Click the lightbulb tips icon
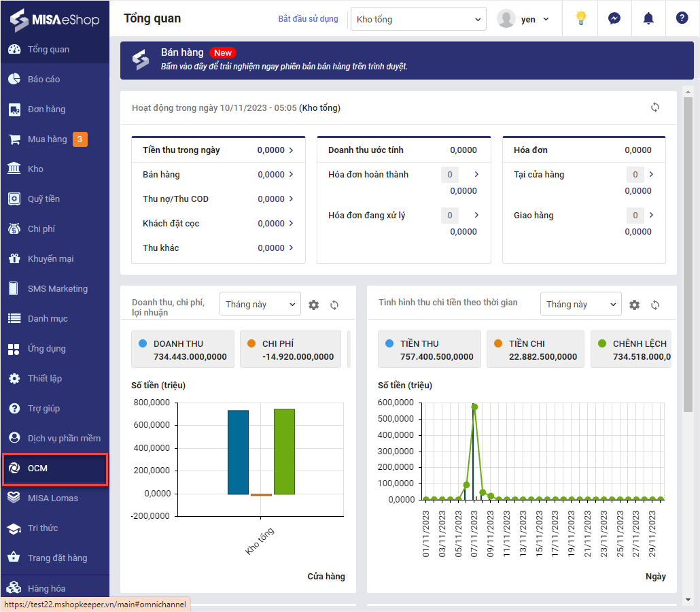The width and height of the screenshot is (700, 612). [580, 18]
